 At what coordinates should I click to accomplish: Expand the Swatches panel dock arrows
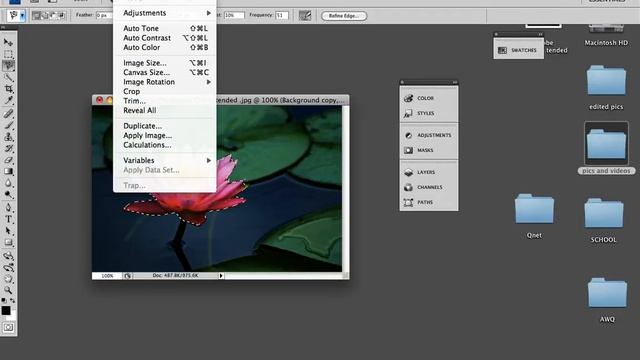(540, 35)
